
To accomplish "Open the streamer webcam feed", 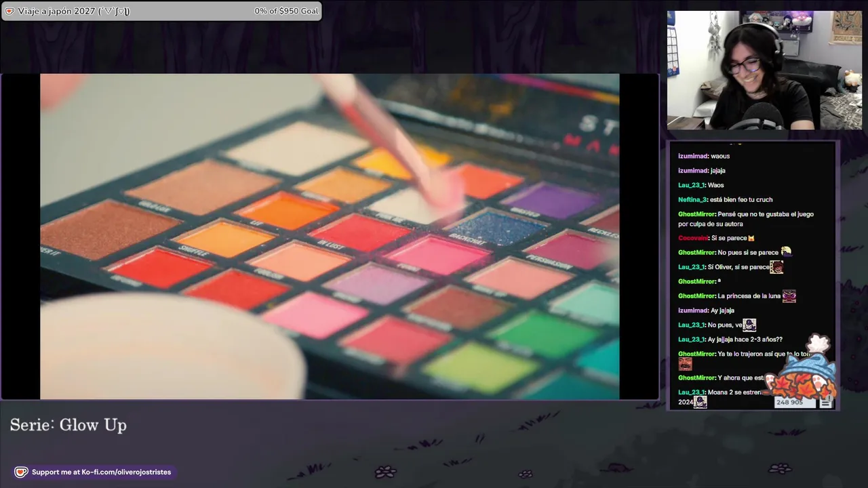I will pos(764,70).
